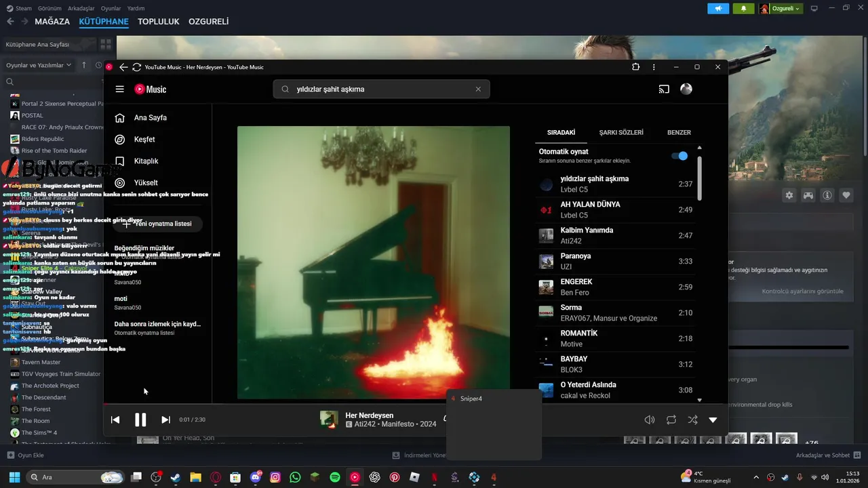
Task: Create a Yeni oynatma listesi
Action: [157, 224]
